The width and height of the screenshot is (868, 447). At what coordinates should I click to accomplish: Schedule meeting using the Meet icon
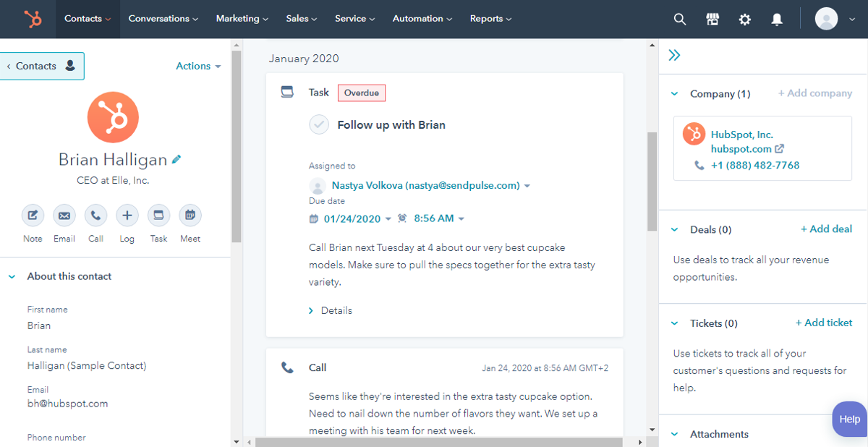(x=190, y=216)
